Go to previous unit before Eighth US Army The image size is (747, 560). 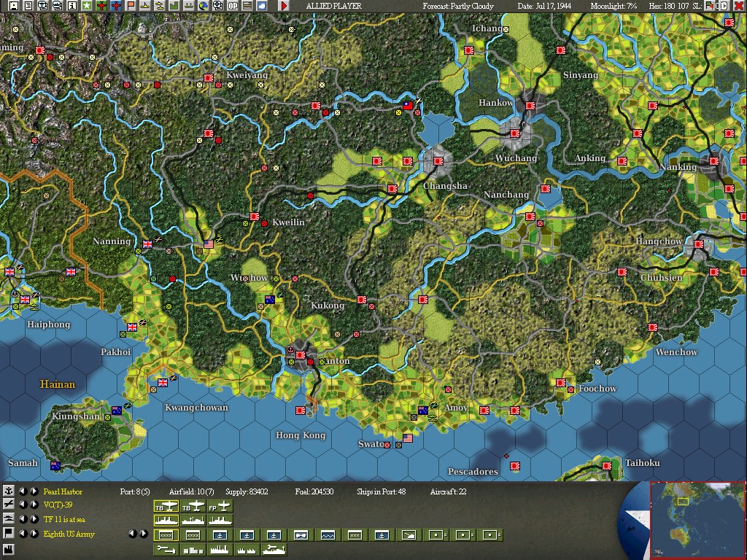point(23,534)
